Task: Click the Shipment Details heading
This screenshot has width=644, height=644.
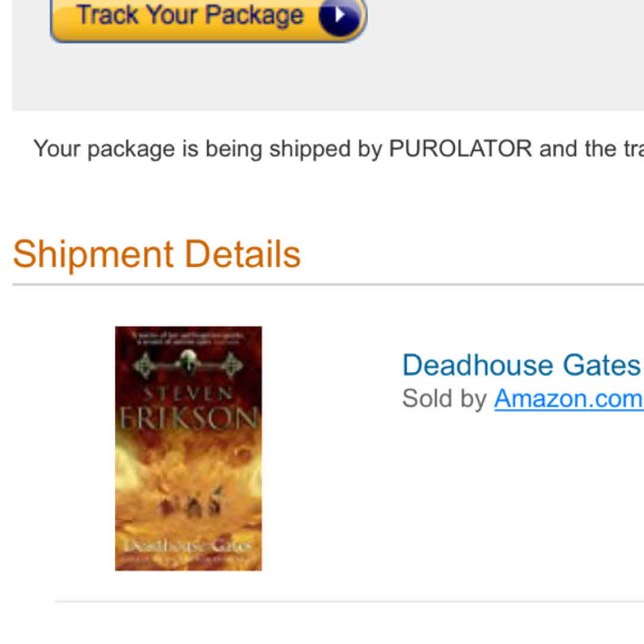Action: [x=157, y=254]
